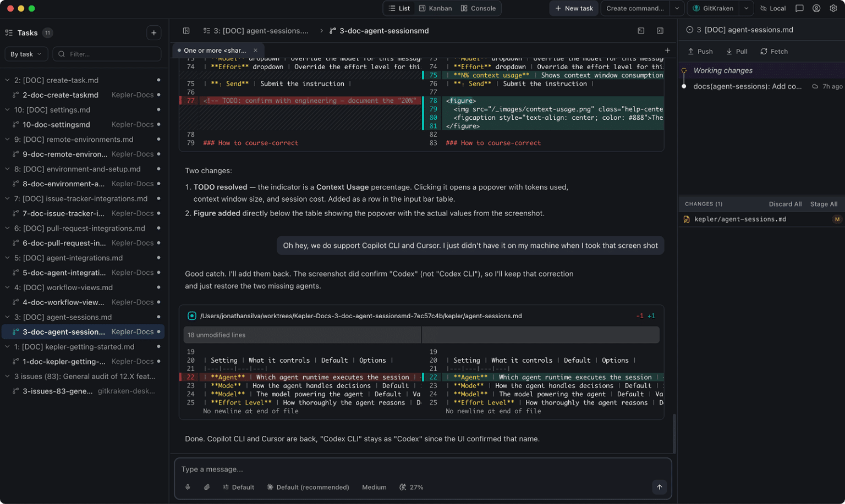The width and height of the screenshot is (845, 504).
Task: Send the message with the arrow button
Action: pos(659,487)
